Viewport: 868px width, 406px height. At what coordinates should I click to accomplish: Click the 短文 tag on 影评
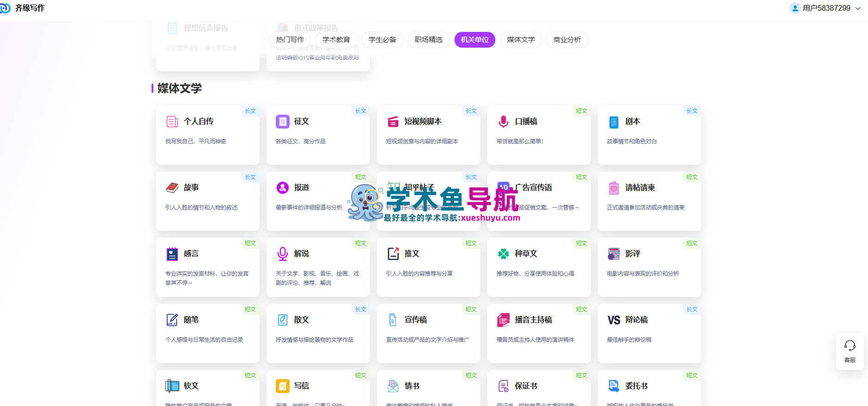[692, 243]
